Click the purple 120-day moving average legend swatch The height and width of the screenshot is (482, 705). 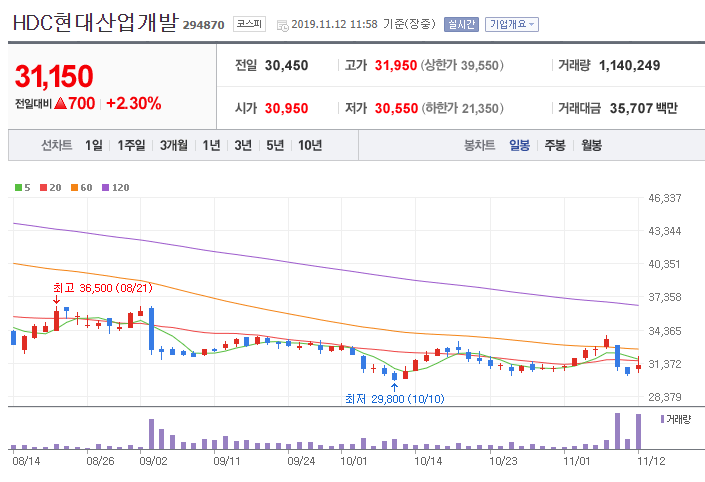(x=106, y=187)
